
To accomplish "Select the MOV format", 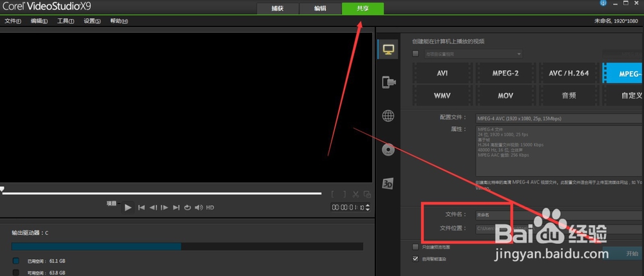I will click(x=506, y=95).
